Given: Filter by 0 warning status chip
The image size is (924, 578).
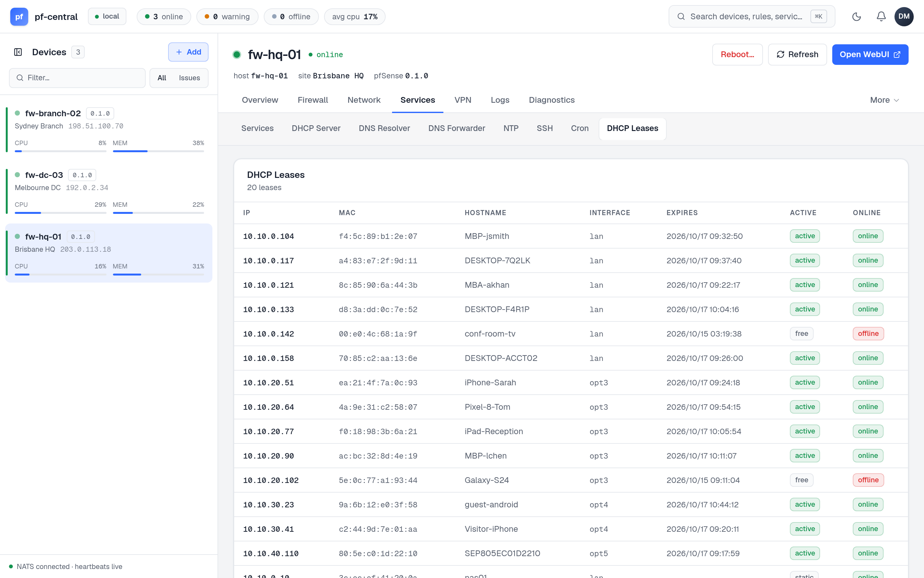Looking at the screenshot, I should coord(227,16).
